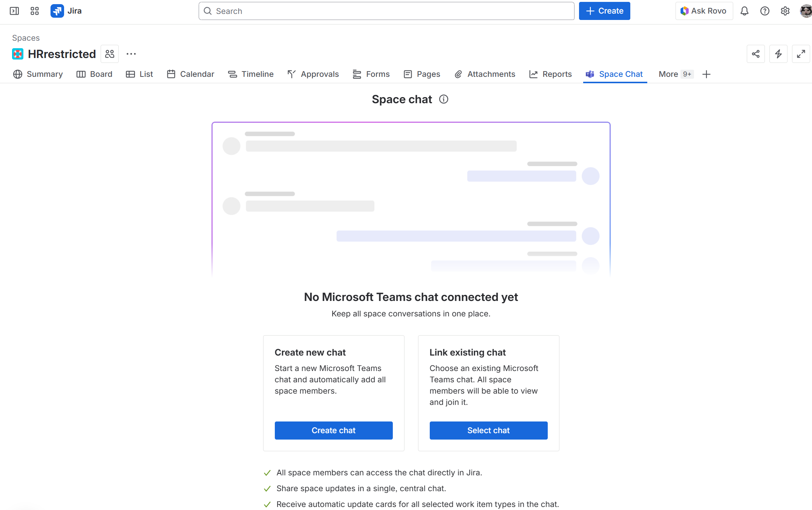Open the three-dot space actions menu
This screenshot has height=510, width=812.
click(x=131, y=54)
